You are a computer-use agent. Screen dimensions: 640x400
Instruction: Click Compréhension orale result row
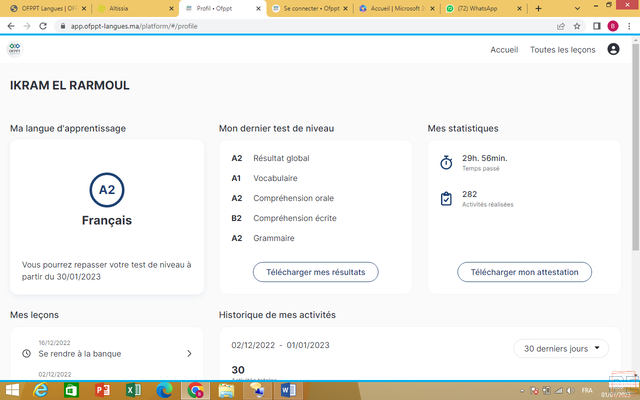(282, 198)
